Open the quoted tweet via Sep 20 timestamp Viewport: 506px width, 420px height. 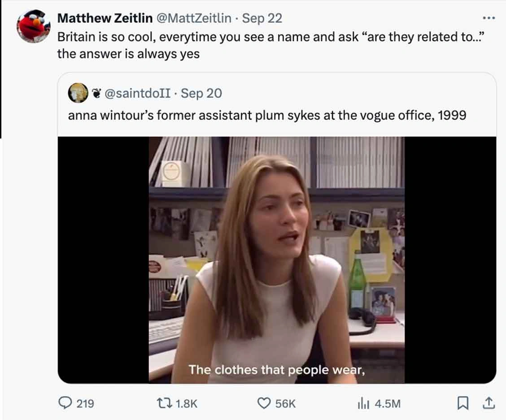(x=203, y=93)
